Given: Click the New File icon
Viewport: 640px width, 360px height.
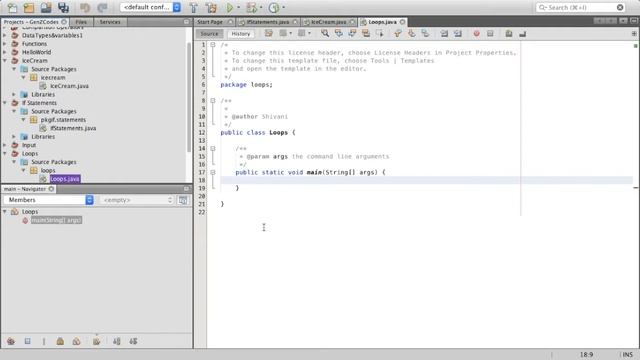Looking at the screenshot, I should pyautogui.click(x=12, y=7).
